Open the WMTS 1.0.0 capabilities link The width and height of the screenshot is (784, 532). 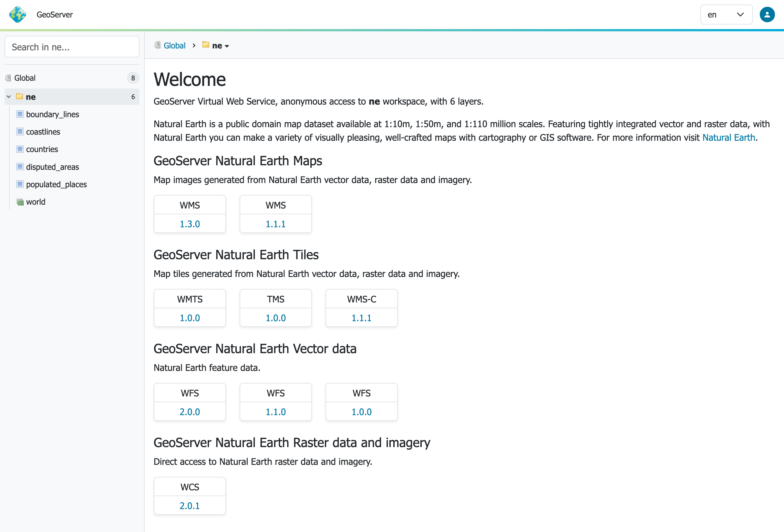pos(190,318)
